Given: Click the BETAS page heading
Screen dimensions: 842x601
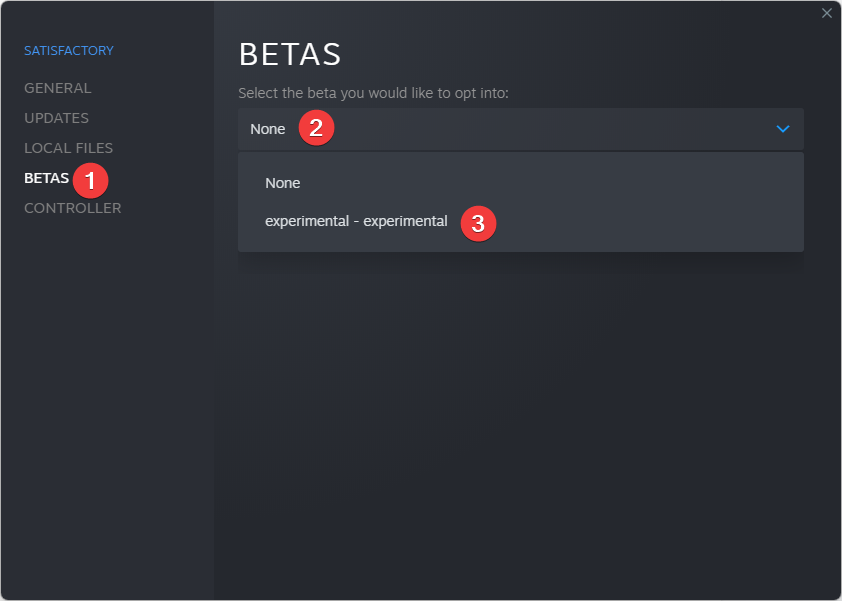Looking at the screenshot, I should pyautogui.click(x=288, y=54).
